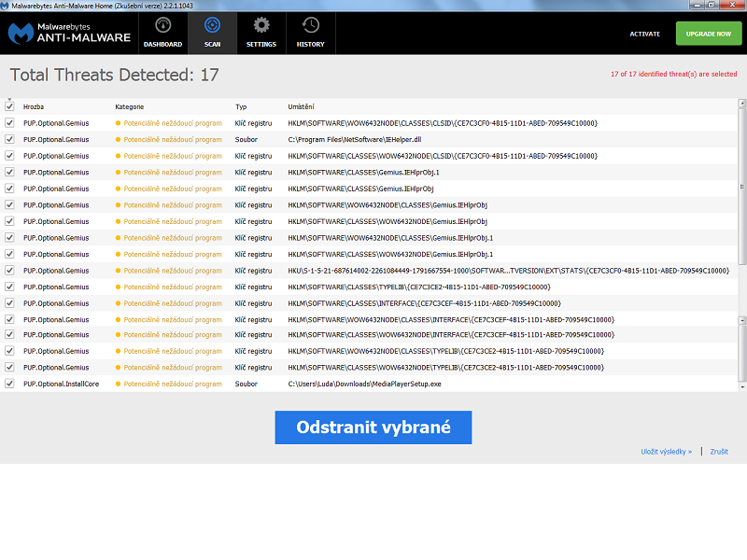
Task: Click the Uložit výsledky link
Action: coord(667,449)
